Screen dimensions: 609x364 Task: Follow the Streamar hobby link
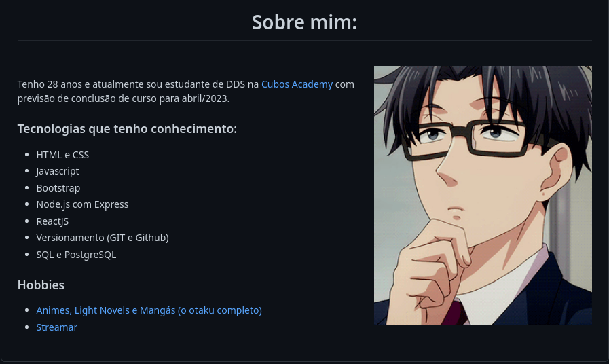(x=57, y=327)
